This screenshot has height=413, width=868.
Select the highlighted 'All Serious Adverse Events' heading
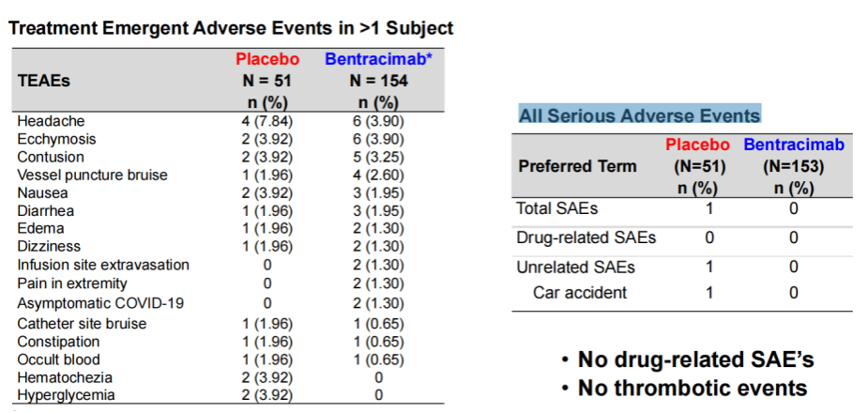639,115
